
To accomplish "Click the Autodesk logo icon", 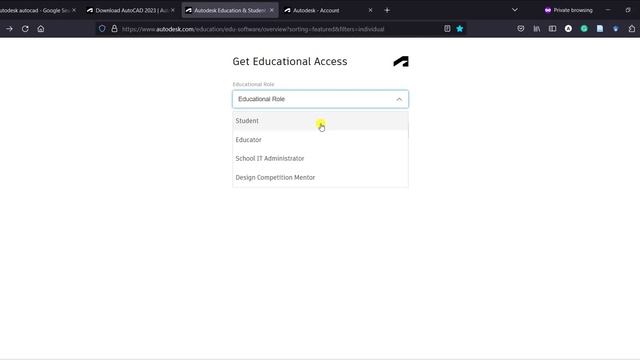I will (401, 61).
